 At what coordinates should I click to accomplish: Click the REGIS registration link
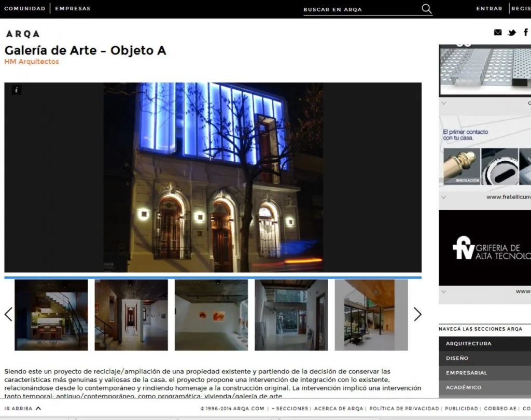pos(521,8)
